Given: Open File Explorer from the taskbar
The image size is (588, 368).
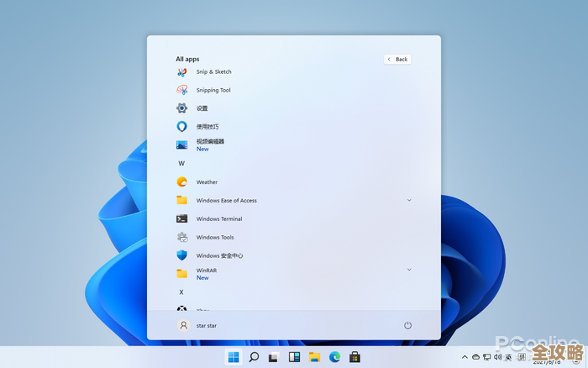Looking at the screenshot, I should click(315, 357).
